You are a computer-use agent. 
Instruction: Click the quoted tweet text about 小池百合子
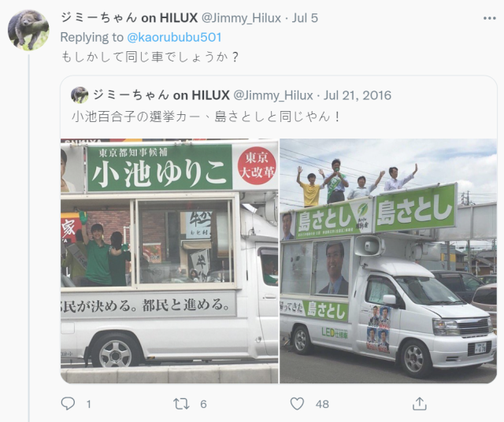click(206, 117)
